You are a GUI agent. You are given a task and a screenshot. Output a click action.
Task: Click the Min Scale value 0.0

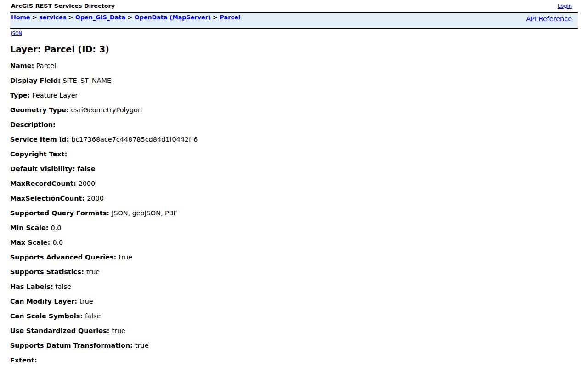[x=56, y=228]
